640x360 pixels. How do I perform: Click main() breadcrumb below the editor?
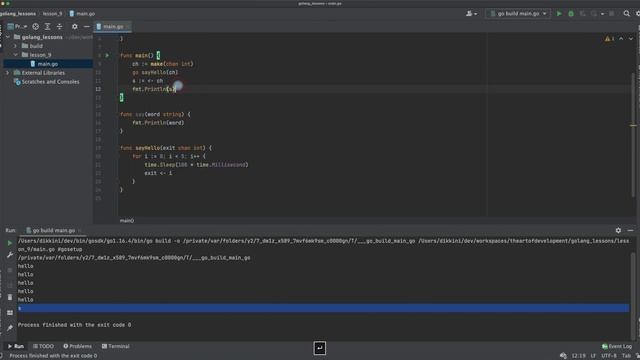[x=127, y=220]
